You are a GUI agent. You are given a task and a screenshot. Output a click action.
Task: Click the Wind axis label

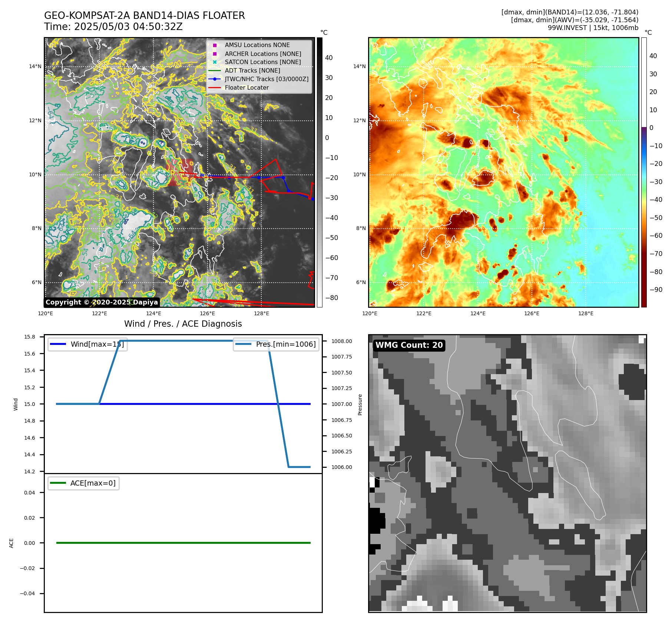click(x=16, y=404)
